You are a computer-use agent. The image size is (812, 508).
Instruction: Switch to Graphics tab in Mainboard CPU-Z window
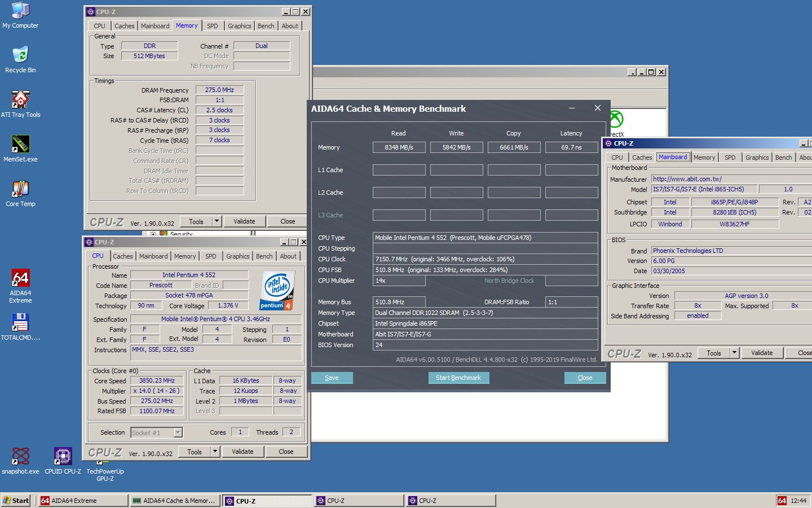(x=757, y=157)
